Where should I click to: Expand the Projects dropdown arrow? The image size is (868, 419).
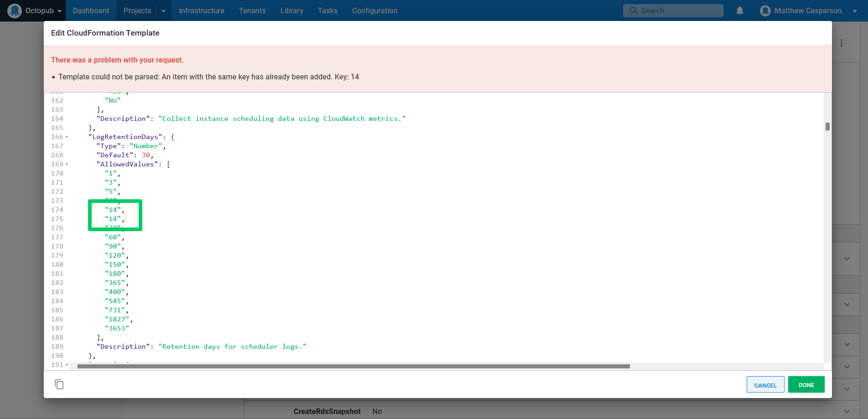(x=163, y=10)
